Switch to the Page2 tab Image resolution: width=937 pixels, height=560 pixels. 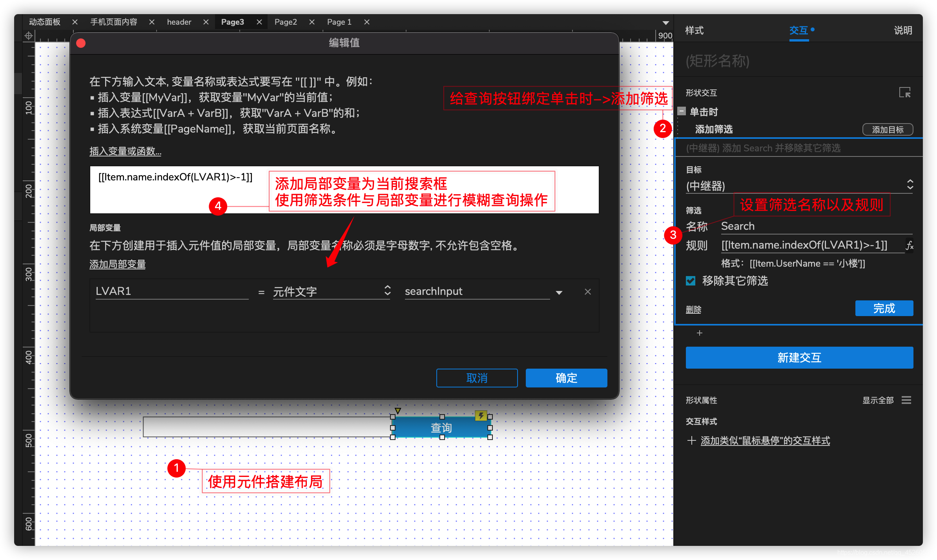click(286, 22)
